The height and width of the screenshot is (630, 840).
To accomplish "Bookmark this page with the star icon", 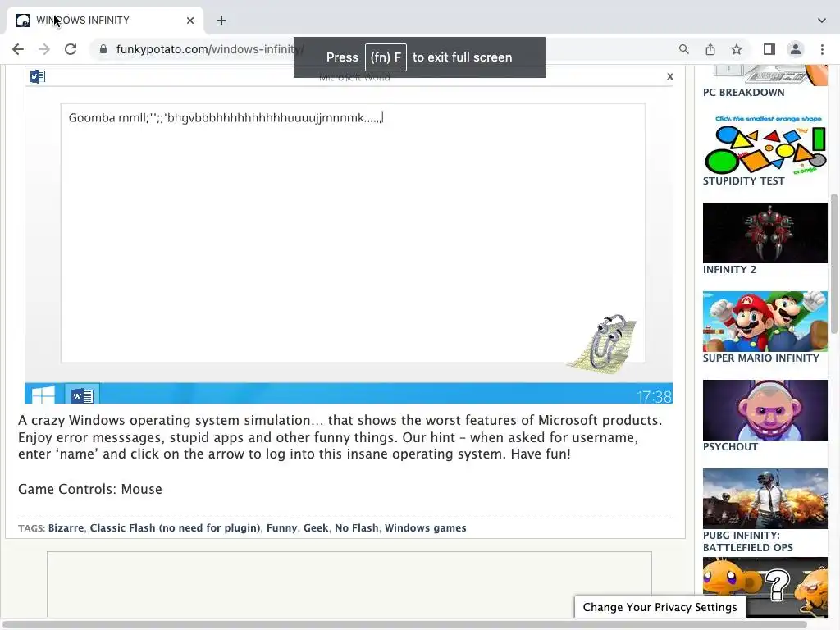I will pyautogui.click(x=737, y=49).
